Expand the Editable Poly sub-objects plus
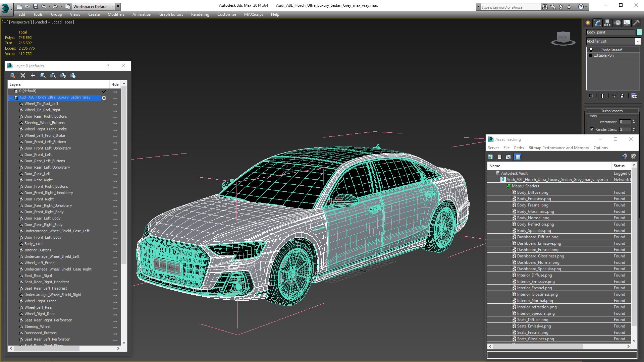Image resolution: width=644 pixels, height=362 pixels. click(x=590, y=55)
